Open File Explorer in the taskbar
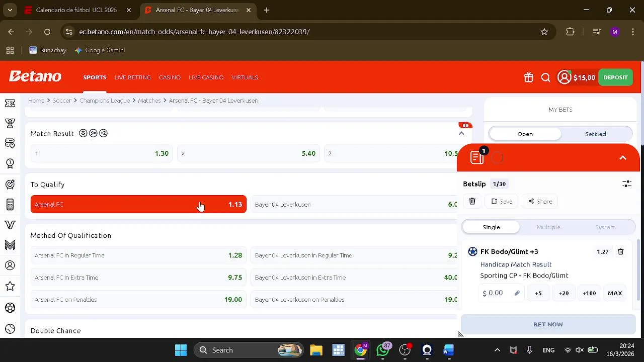The image size is (644, 362). (316, 350)
